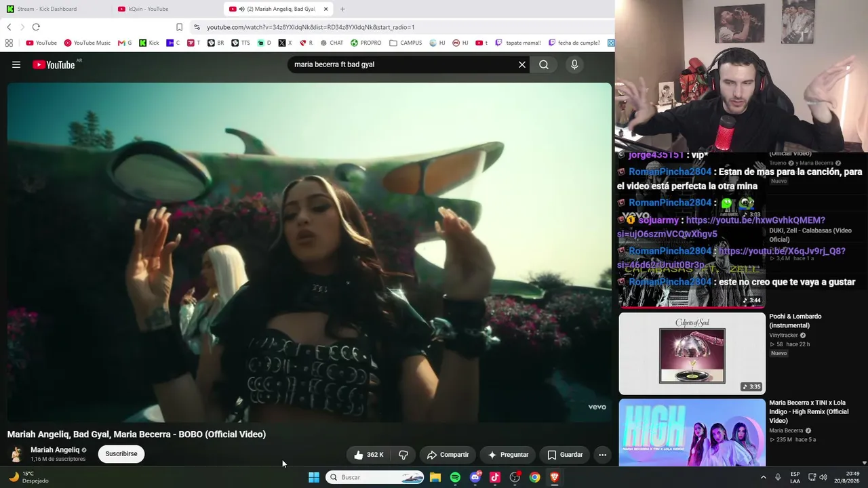Clear the search box text

tap(521, 64)
